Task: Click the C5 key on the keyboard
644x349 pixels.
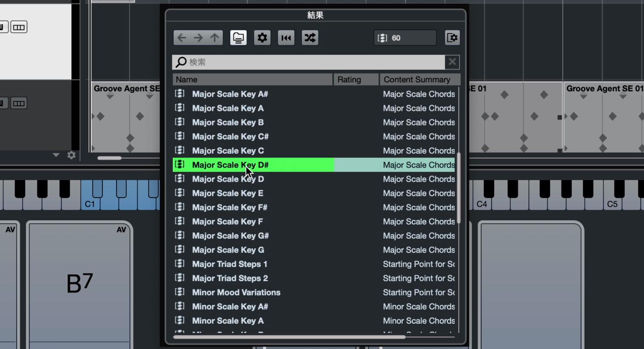Action: [612, 204]
